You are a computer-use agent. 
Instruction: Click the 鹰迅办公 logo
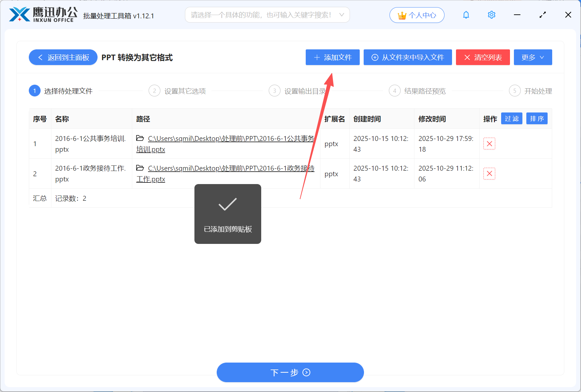point(42,14)
